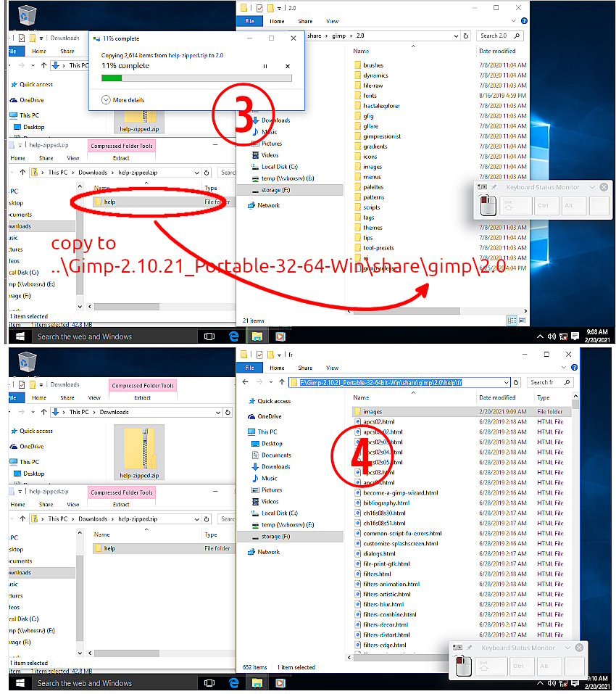The image size is (616, 694).
Task: Expand ribbon chevron in the 2.0 window
Action: click(x=513, y=21)
